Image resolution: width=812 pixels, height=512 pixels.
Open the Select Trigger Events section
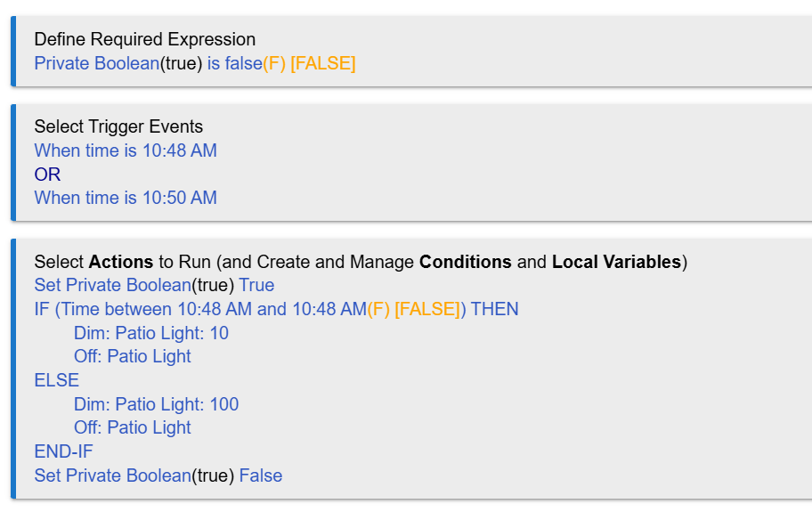[118, 126]
